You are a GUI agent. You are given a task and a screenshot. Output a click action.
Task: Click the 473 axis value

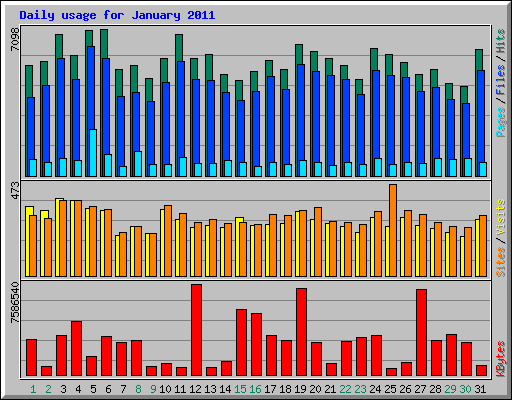(15, 191)
